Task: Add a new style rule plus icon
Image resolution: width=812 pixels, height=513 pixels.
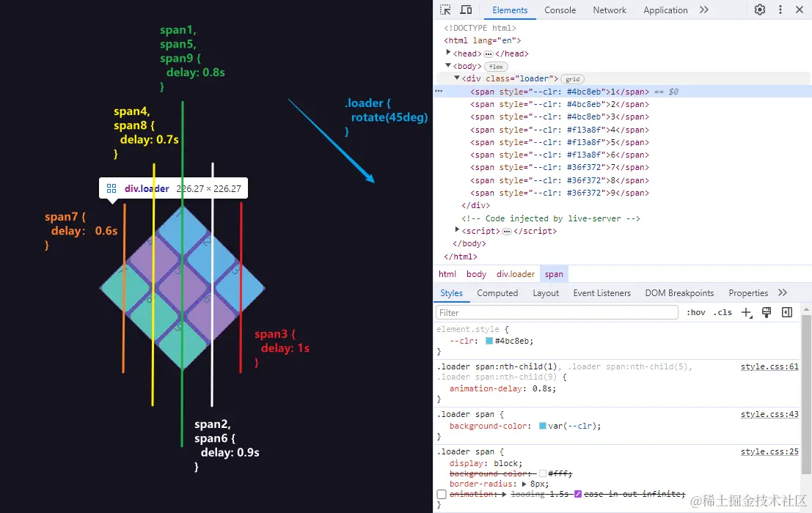Action: pos(746,312)
